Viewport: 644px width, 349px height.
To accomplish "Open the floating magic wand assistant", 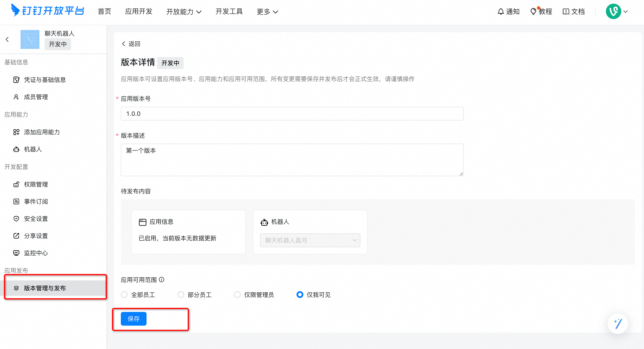I will (618, 324).
